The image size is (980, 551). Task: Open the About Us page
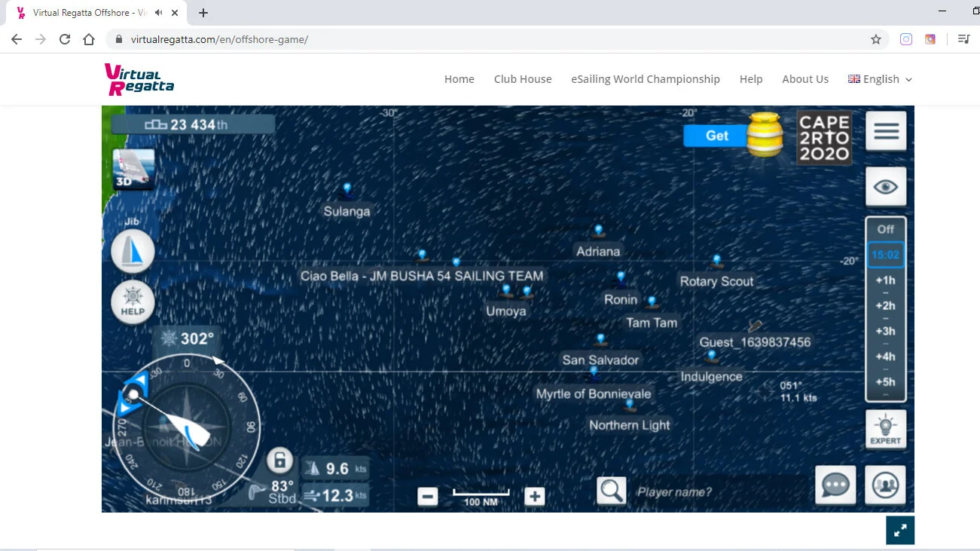point(805,79)
